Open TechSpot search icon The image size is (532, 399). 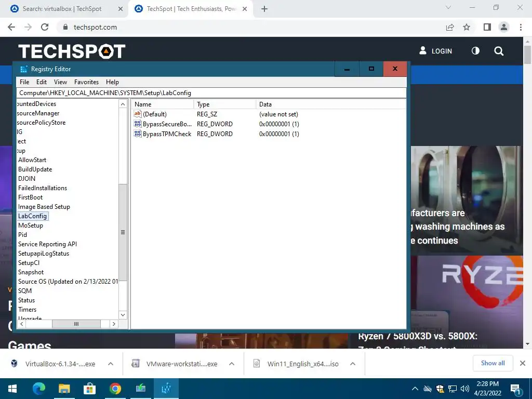499,51
